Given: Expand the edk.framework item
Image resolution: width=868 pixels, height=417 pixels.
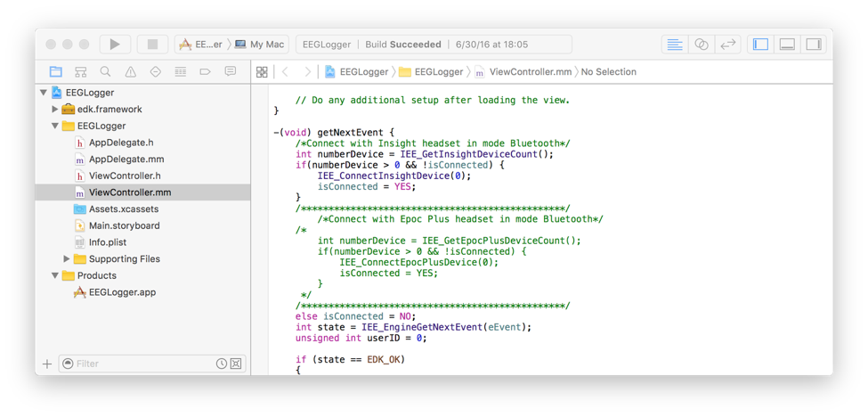Looking at the screenshot, I should pos(55,109).
